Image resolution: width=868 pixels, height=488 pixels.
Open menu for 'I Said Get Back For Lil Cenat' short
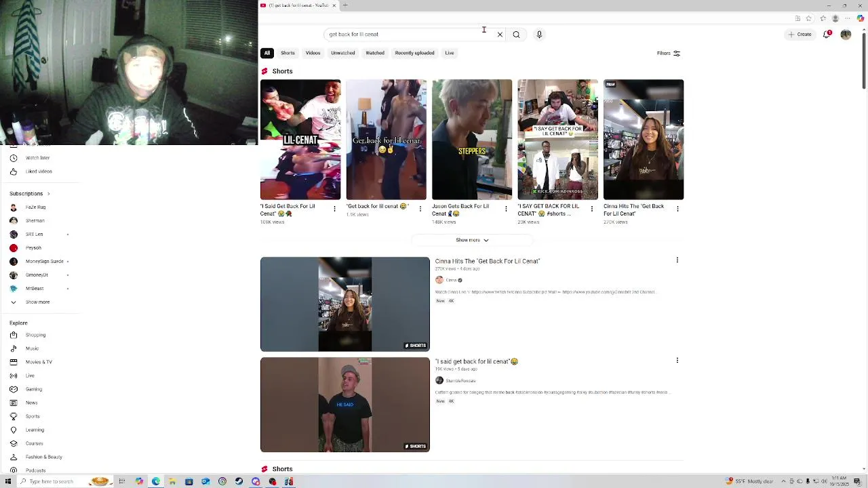[334, 209]
